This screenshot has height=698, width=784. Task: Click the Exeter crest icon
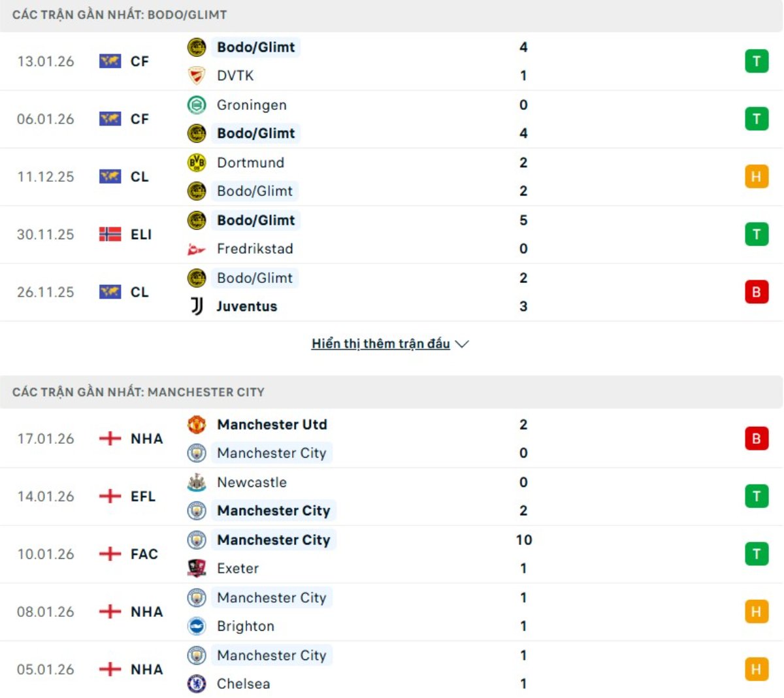(197, 568)
